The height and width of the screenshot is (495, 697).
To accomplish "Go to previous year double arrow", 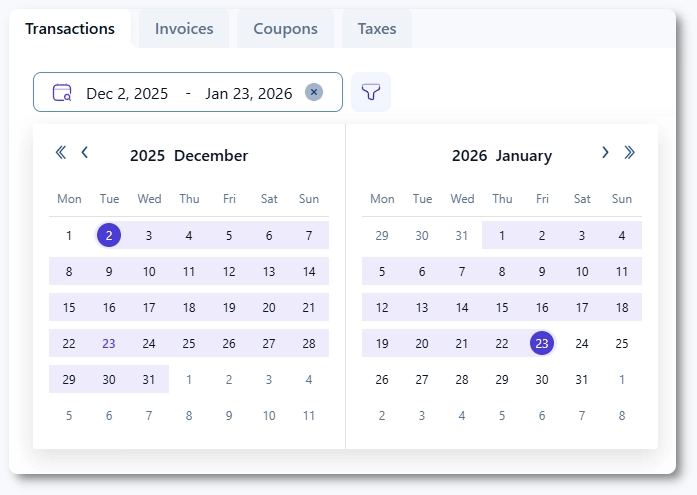I will [61, 153].
